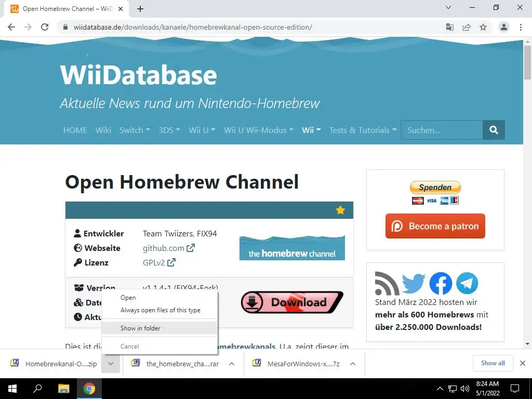Choose Cancel in the download context menu

[159, 347]
